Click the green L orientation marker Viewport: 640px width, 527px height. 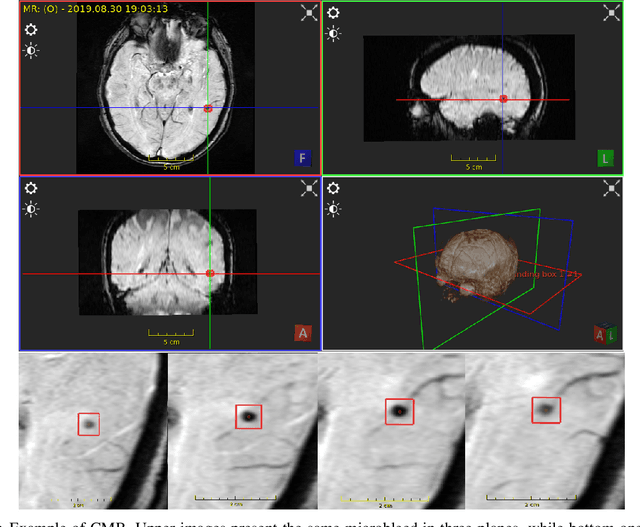pyautogui.click(x=605, y=158)
